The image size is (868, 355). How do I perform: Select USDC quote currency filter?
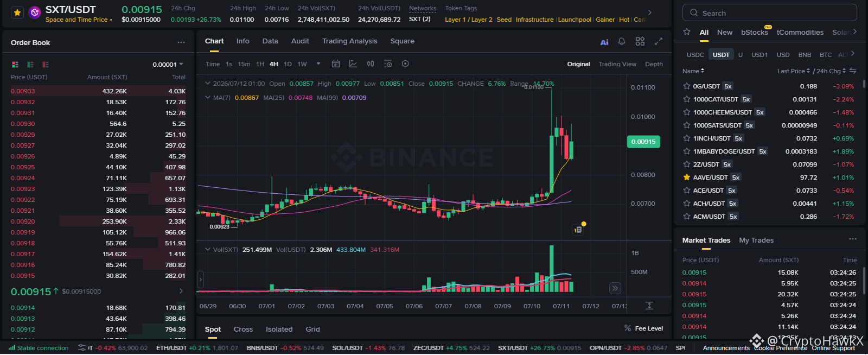coord(695,55)
